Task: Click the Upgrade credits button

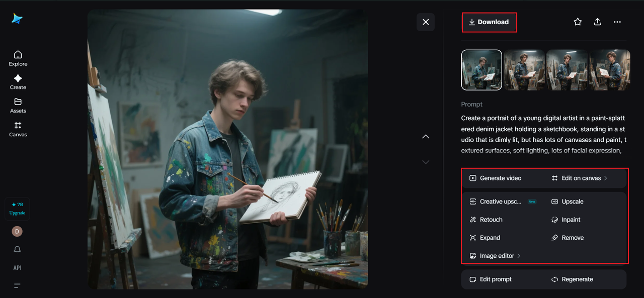Action: [17, 209]
